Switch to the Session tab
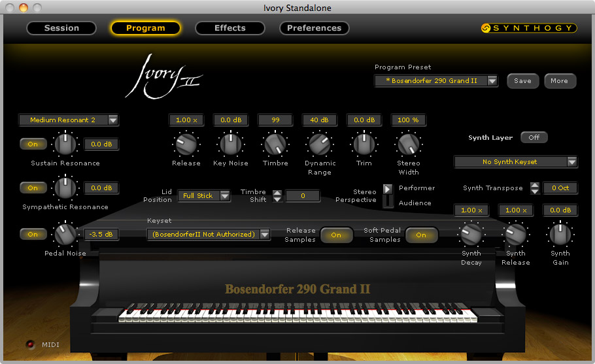The width and height of the screenshot is (595, 364). click(61, 28)
